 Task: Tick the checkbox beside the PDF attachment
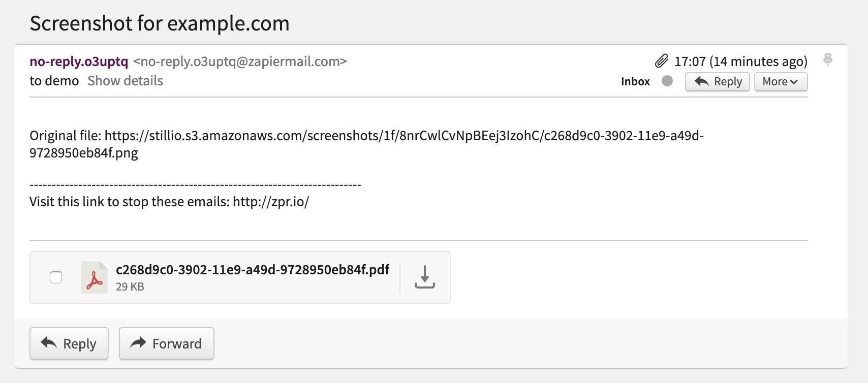click(x=56, y=277)
